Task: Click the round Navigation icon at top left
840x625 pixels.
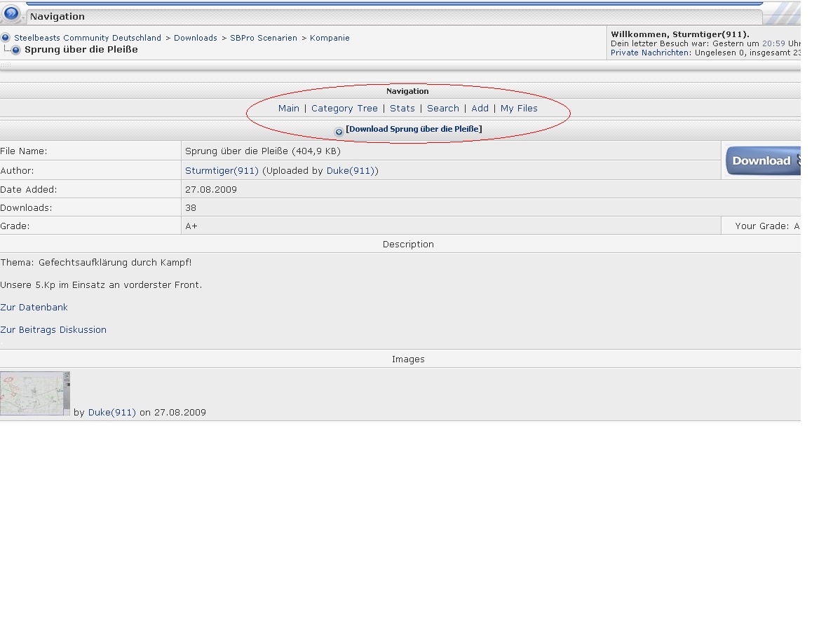Action: pyautogui.click(x=11, y=13)
